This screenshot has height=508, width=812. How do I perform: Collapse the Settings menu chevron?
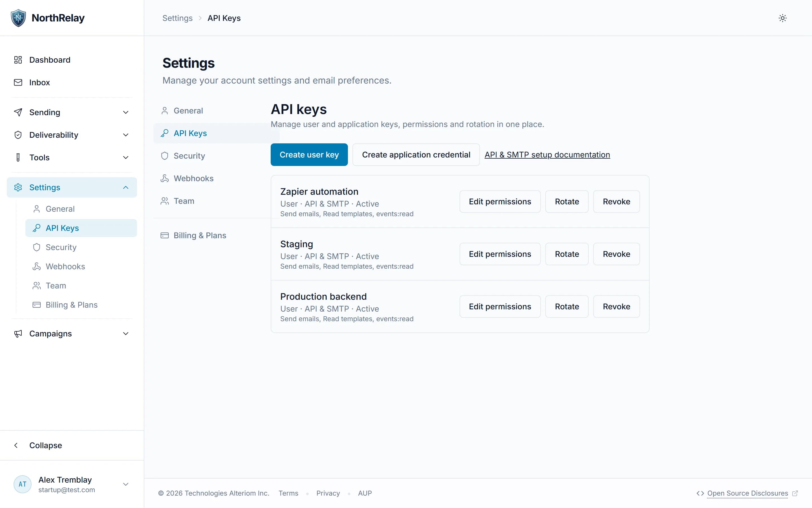click(126, 187)
